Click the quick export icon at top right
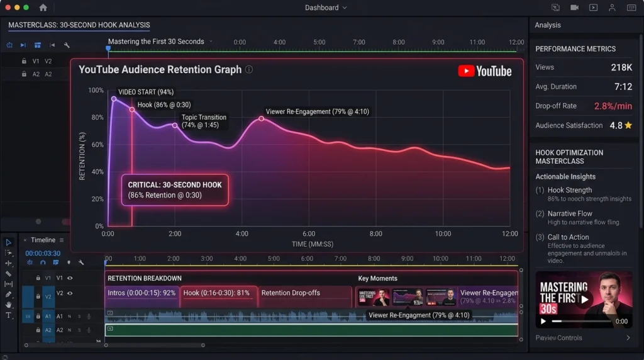644x360 pixels. tap(555, 8)
